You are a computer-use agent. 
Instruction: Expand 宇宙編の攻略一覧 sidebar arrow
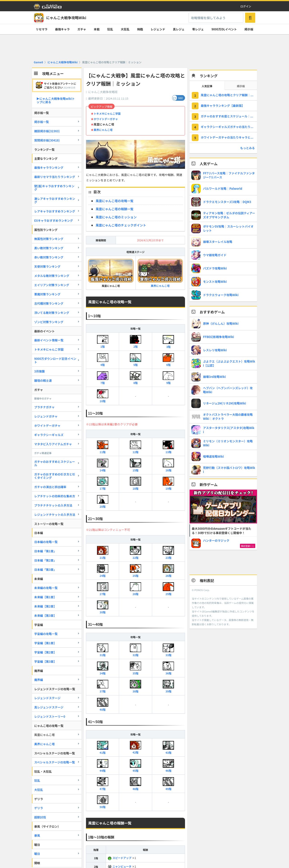click(78, 633)
